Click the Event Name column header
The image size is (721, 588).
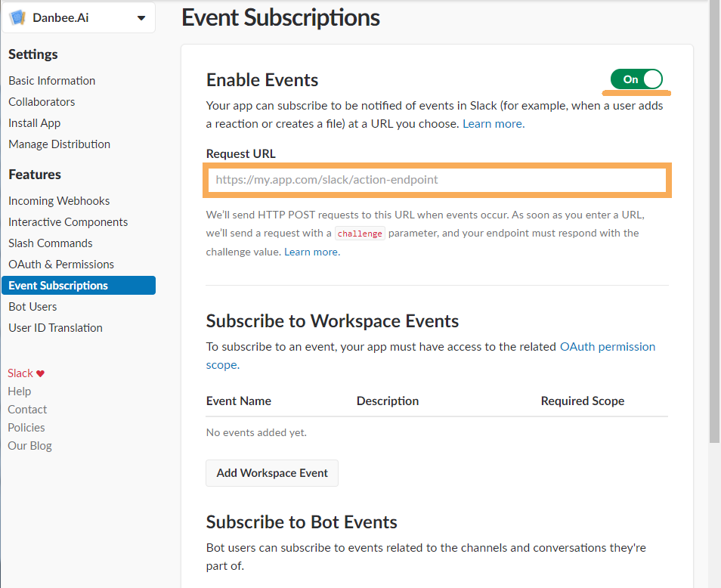[x=239, y=401]
